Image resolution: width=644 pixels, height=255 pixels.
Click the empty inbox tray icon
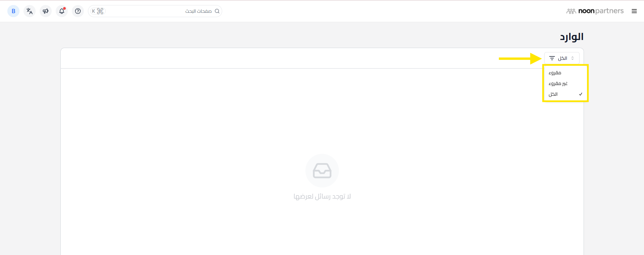coord(322,171)
